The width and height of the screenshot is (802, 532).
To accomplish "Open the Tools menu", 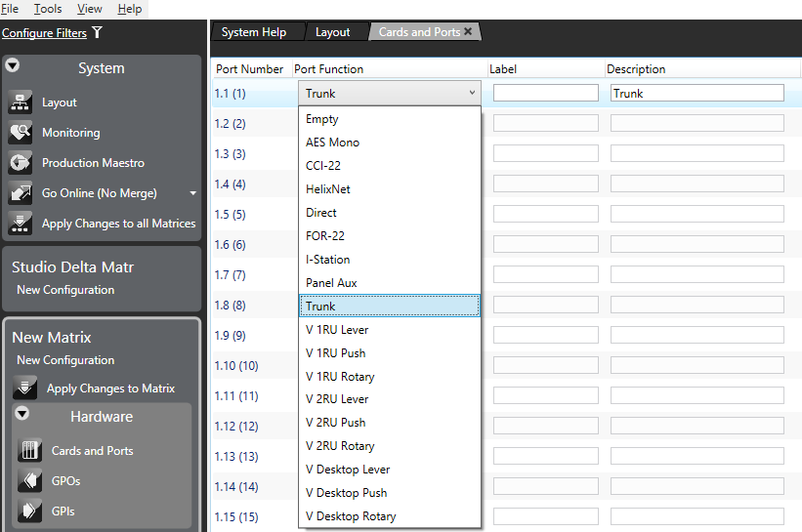I will pos(47,9).
